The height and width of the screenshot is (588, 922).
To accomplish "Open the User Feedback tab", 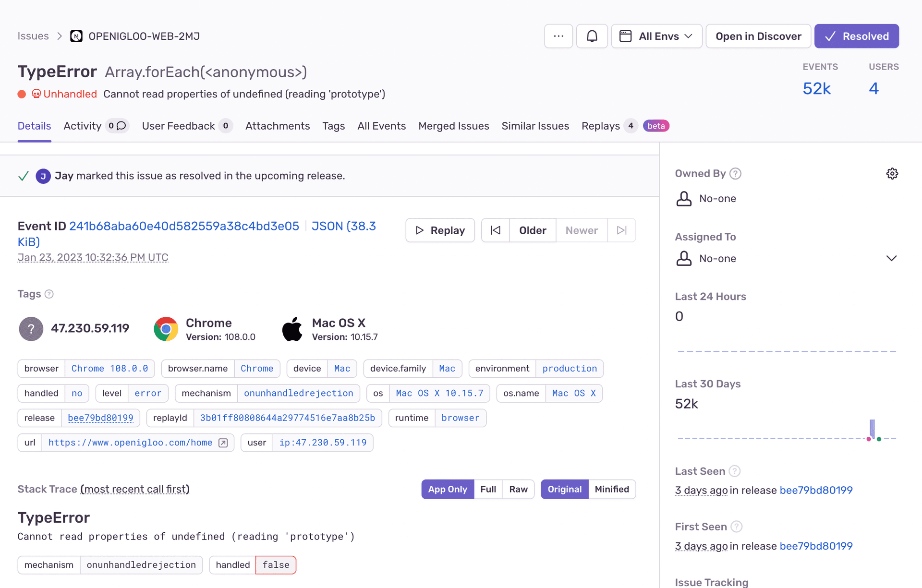I will [x=187, y=126].
